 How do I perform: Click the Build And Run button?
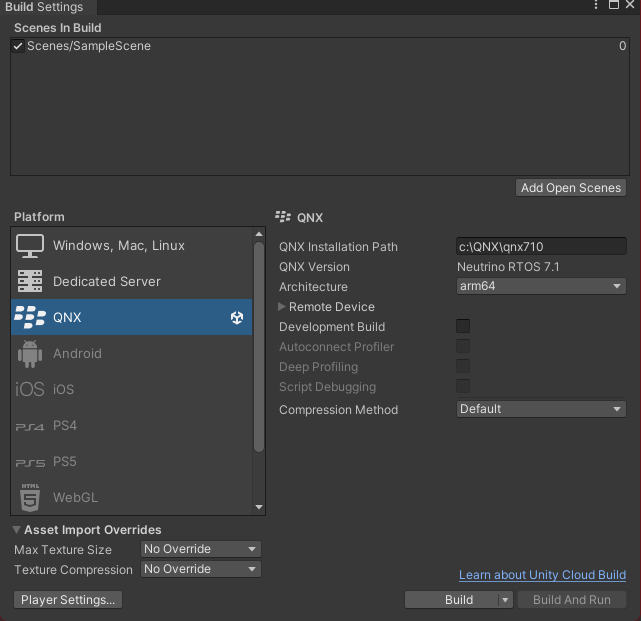(572, 600)
